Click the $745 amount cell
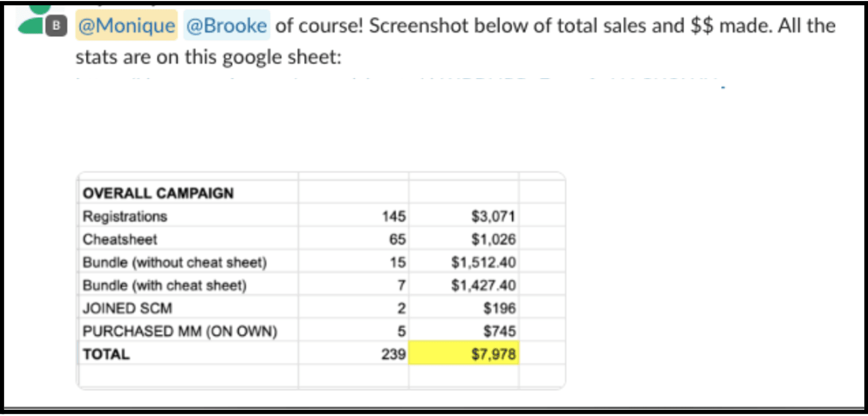 [x=499, y=331]
